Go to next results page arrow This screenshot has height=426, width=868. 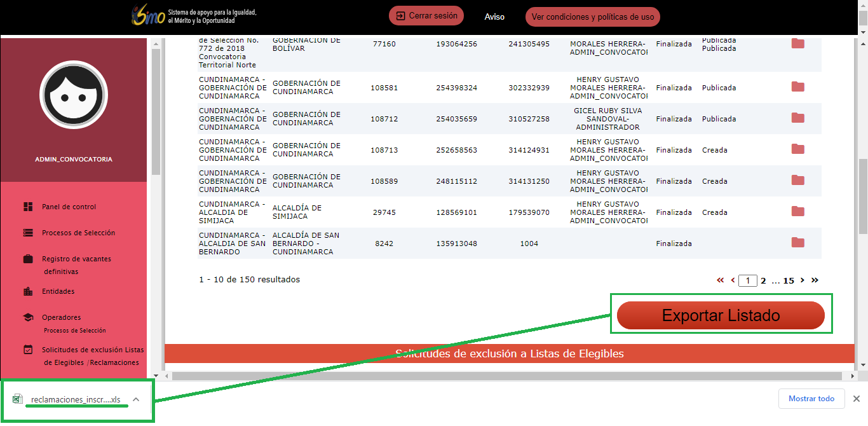[803, 280]
